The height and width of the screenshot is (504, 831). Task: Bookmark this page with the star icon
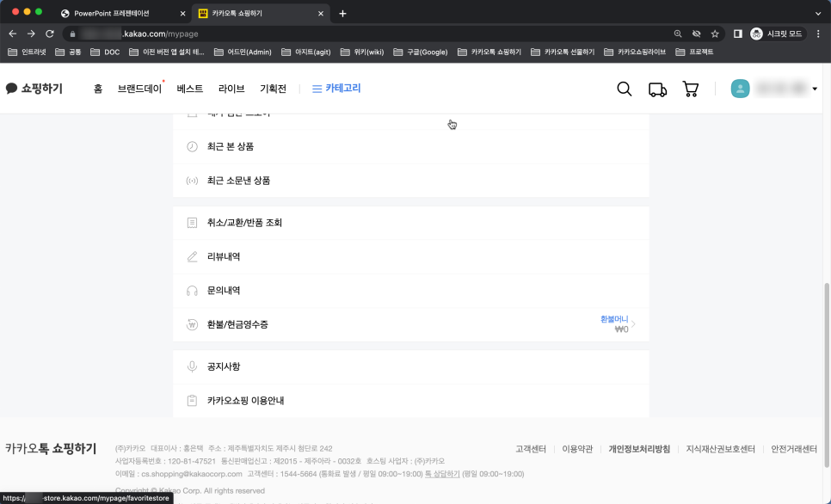[715, 34]
